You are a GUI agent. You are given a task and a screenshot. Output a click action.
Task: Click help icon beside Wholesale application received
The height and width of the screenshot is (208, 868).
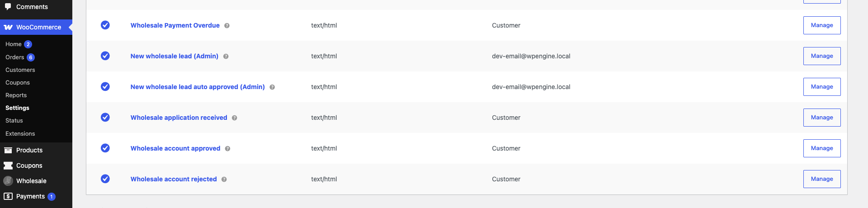(x=235, y=118)
